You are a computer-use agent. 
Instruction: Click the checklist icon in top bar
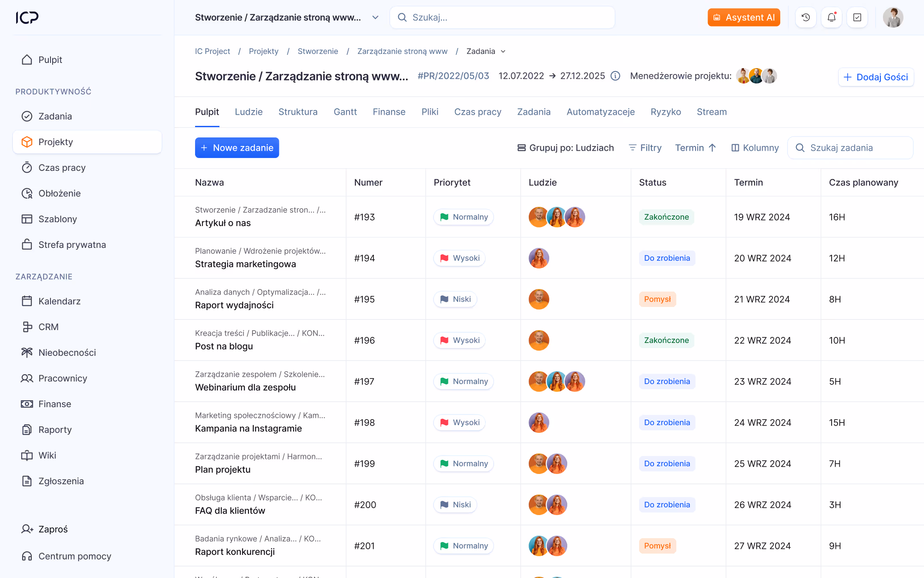[857, 18]
